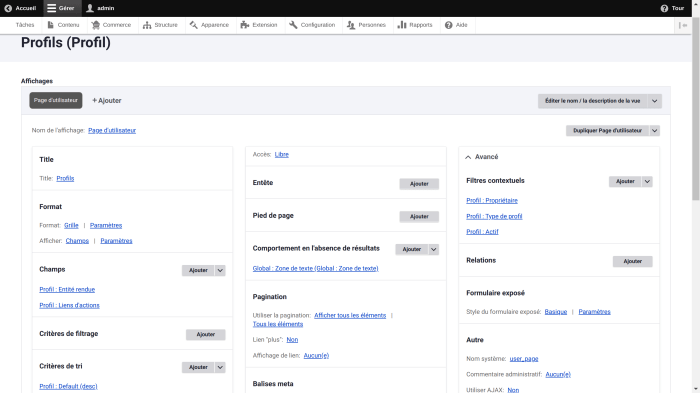Open the Apparence menu
The width and height of the screenshot is (700, 393).
coord(209,25)
